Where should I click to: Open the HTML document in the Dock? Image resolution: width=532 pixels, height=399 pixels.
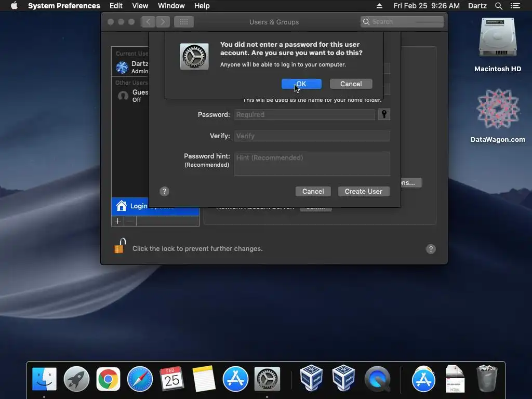point(455,379)
